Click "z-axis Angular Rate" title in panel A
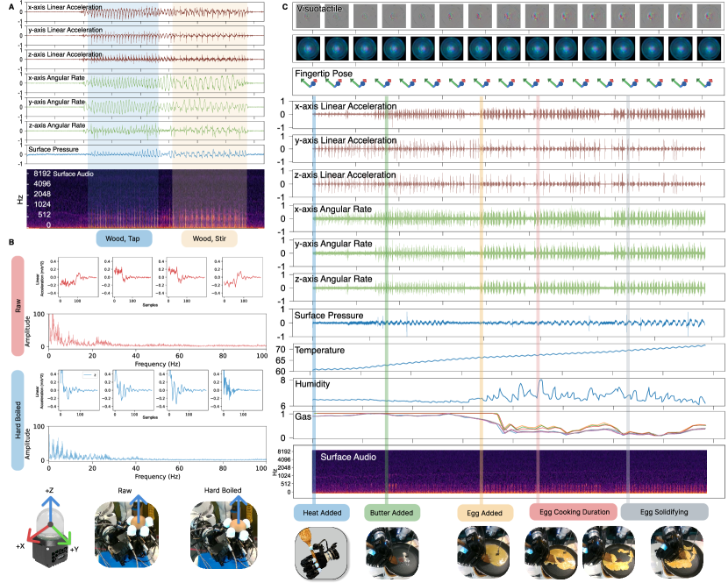 [x=57, y=125]
